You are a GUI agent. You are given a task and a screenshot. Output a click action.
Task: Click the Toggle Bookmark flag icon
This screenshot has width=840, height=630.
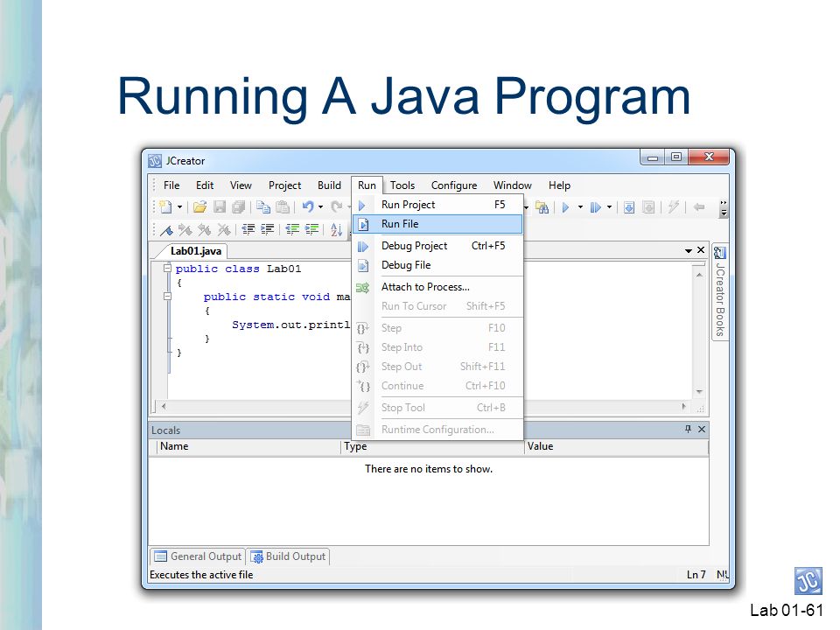pos(166,230)
